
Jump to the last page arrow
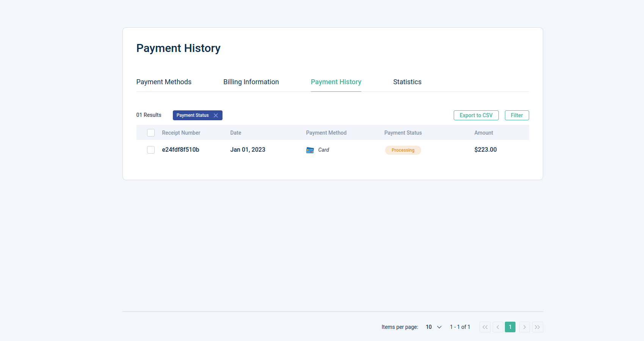pos(537,327)
